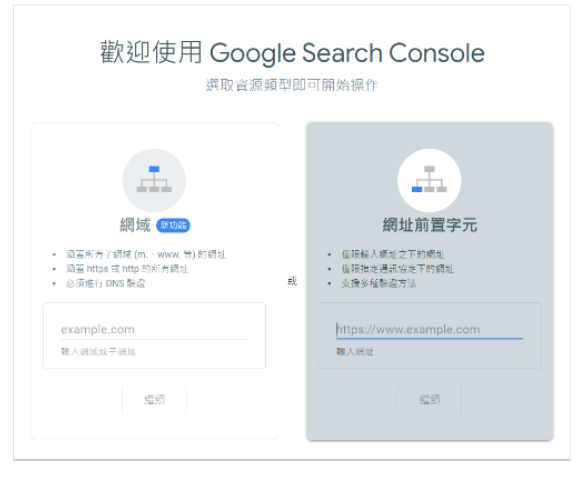Click the 支援多種驗證方法 bullet
The height and width of the screenshot is (479, 582).
tap(379, 283)
